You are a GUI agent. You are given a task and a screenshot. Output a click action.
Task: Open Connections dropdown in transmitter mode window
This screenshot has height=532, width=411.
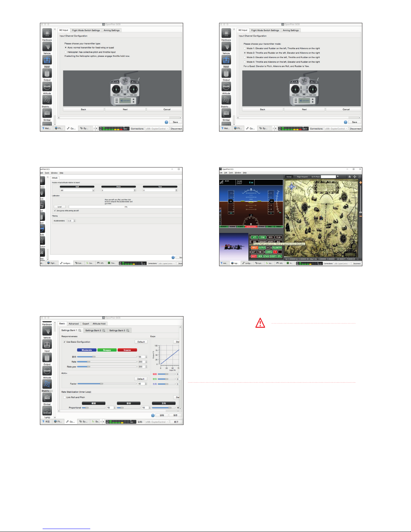[x=336, y=129]
